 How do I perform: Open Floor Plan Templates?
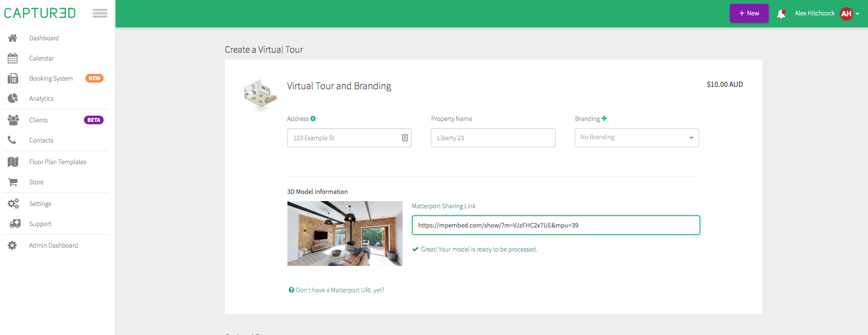tap(58, 162)
